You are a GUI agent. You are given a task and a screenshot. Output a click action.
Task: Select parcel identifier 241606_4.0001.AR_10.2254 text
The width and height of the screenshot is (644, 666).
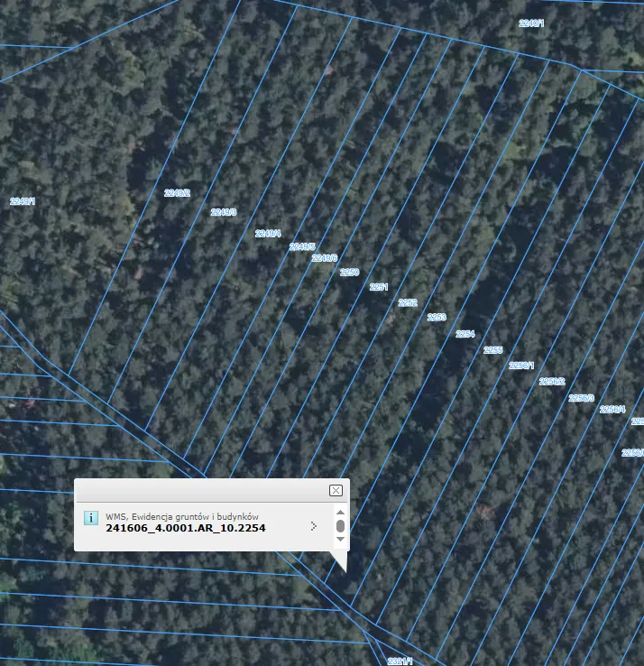(x=186, y=528)
